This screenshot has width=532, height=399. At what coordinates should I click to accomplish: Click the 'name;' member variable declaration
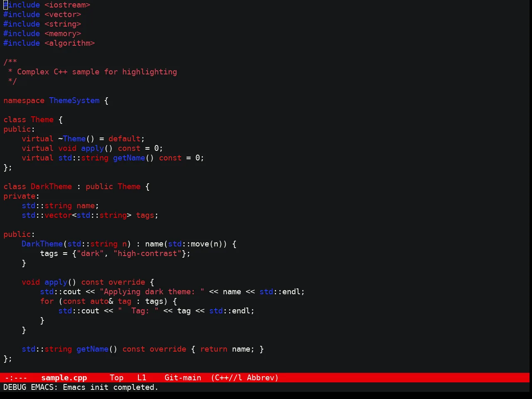click(88, 206)
